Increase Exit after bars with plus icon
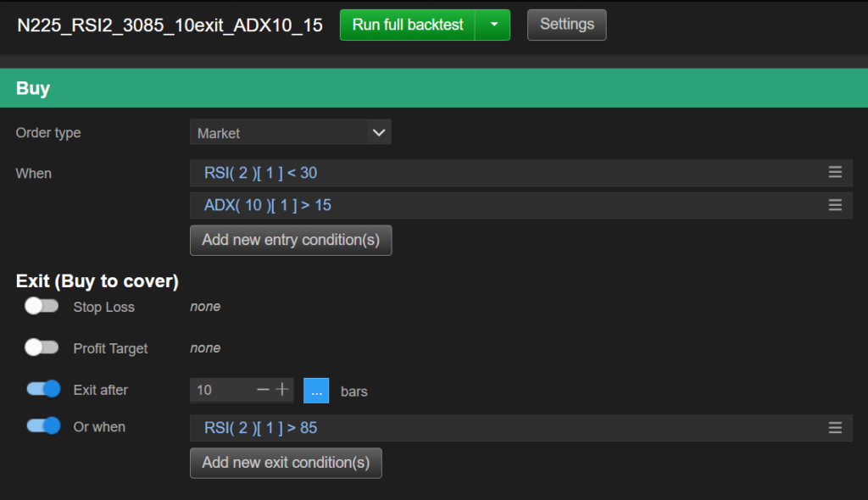This screenshot has height=500, width=868. [x=282, y=390]
